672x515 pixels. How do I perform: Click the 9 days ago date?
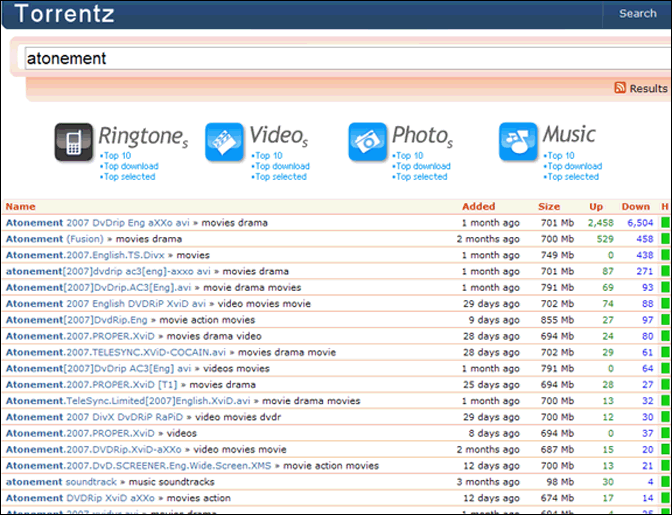click(494, 320)
